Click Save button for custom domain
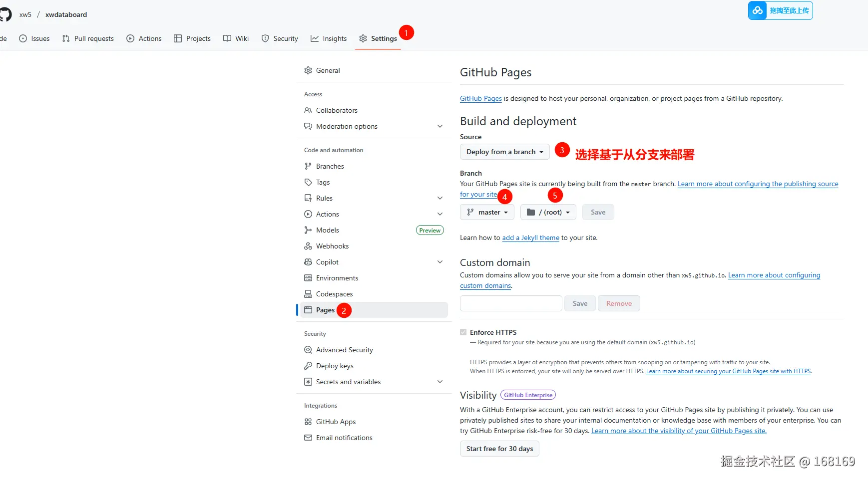 pyautogui.click(x=580, y=303)
